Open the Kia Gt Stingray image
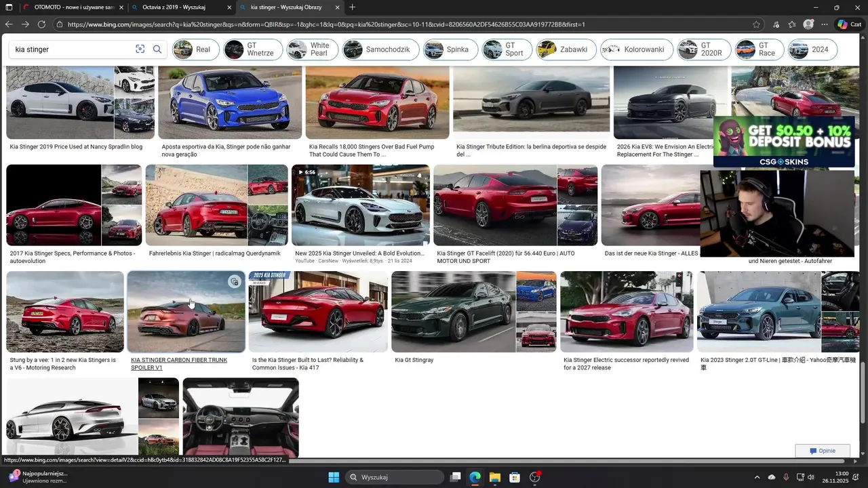Image resolution: width=868 pixels, height=488 pixels. [x=454, y=312]
